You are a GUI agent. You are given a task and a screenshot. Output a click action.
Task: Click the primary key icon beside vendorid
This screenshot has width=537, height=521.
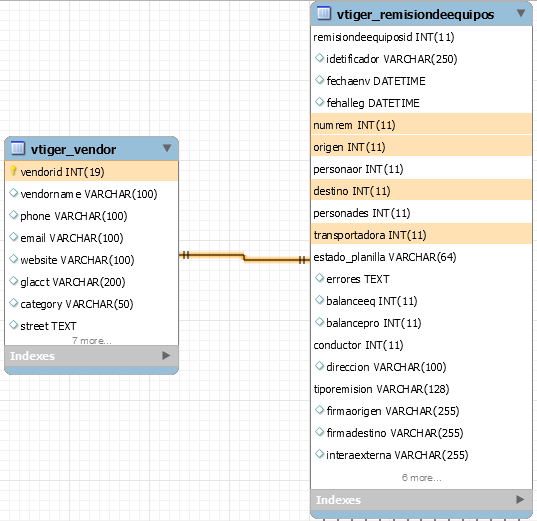[13, 171]
